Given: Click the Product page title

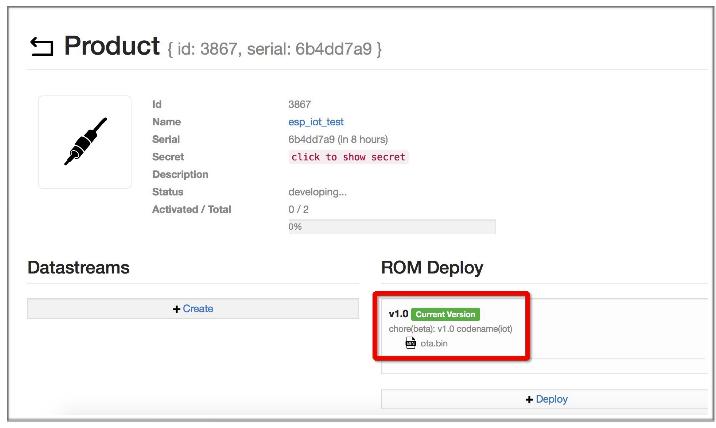Looking at the screenshot, I should pyautogui.click(x=111, y=46).
